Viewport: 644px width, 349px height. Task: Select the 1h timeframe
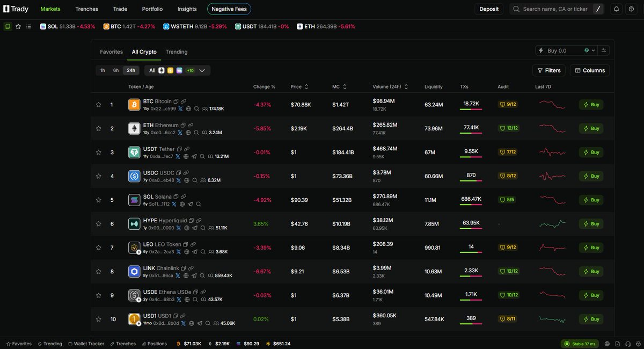pos(103,70)
